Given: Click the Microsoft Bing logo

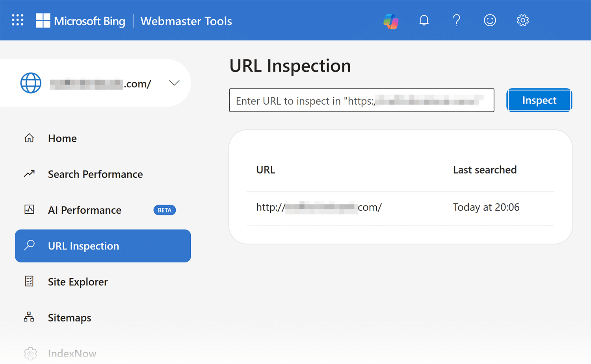Looking at the screenshot, I should pos(80,21).
